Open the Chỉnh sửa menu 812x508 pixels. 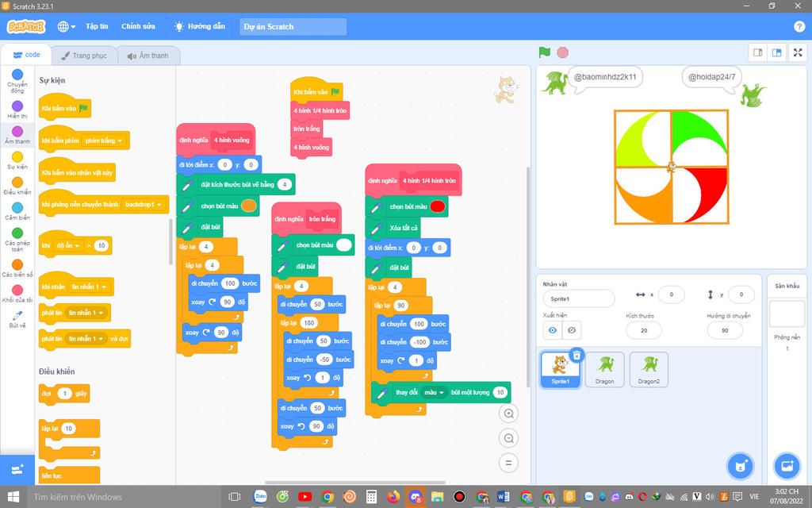138,26
